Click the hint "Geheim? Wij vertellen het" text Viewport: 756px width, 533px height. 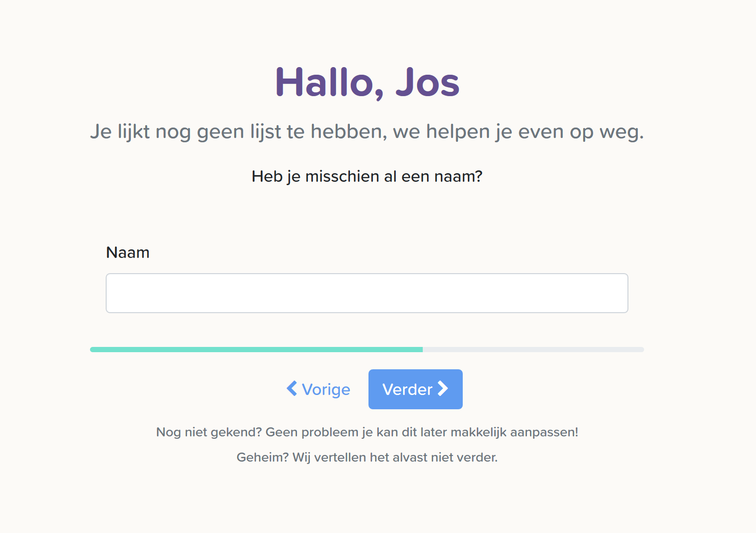[x=367, y=457]
